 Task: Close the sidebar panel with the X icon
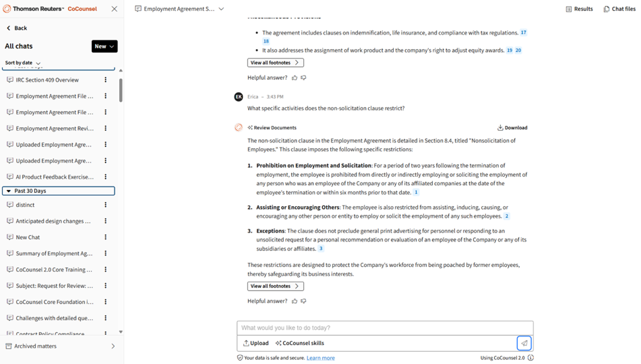click(x=114, y=9)
